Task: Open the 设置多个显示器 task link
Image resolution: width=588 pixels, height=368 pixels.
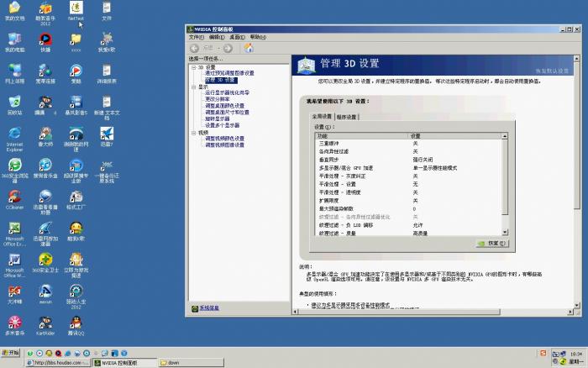Action: [222, 125]
